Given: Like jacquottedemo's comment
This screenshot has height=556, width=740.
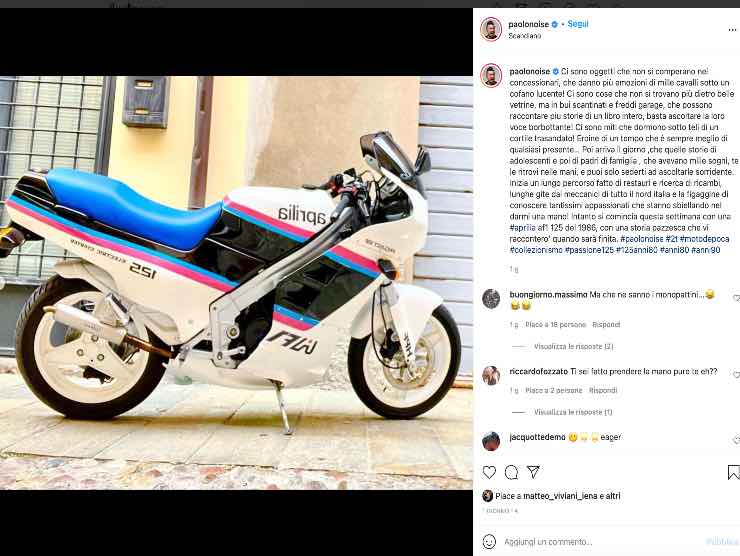Looking at the screenshot, I should pyautogui.click(x=736, y=440).
